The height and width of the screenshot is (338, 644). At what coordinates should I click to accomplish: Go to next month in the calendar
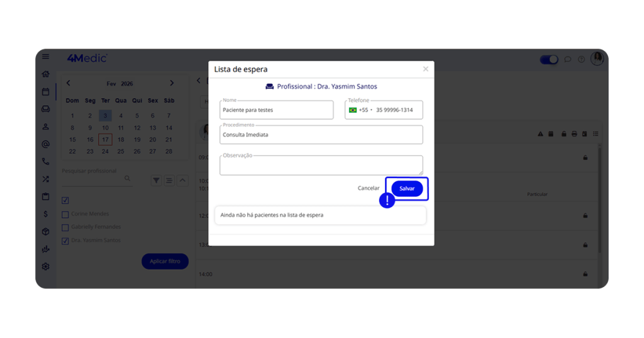[x=172, y=83]
